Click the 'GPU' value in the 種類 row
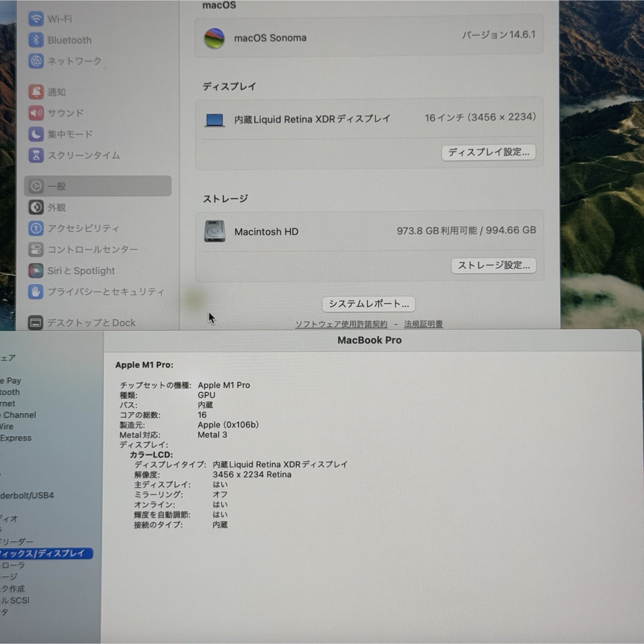The height and width of the screenshot is (644, 644). point(206,395)
